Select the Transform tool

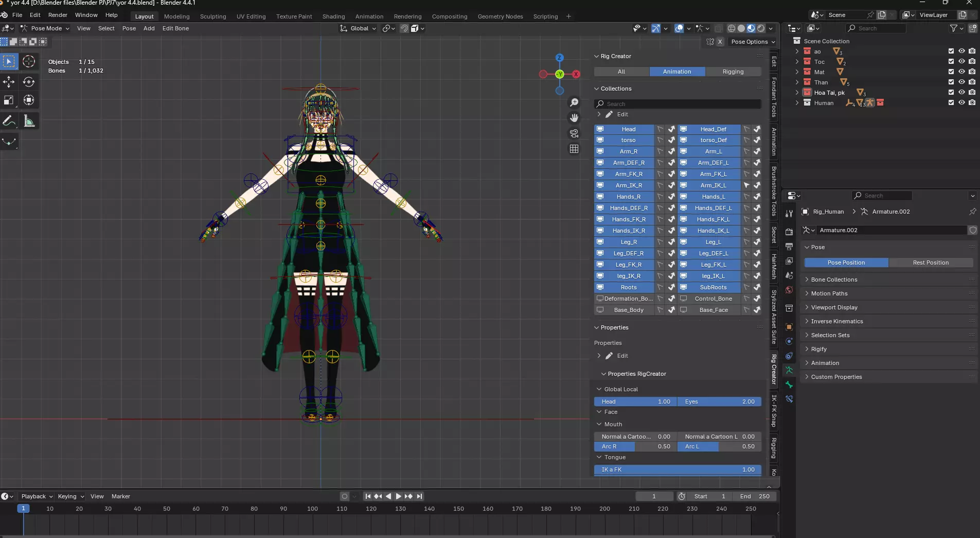point(29,100)
